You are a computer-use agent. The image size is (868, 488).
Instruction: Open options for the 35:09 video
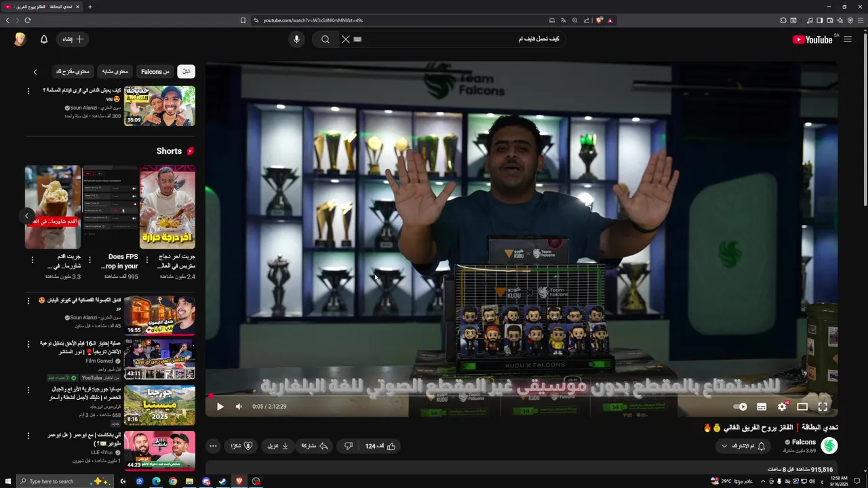pyautogui.click(x=28, y=90)
